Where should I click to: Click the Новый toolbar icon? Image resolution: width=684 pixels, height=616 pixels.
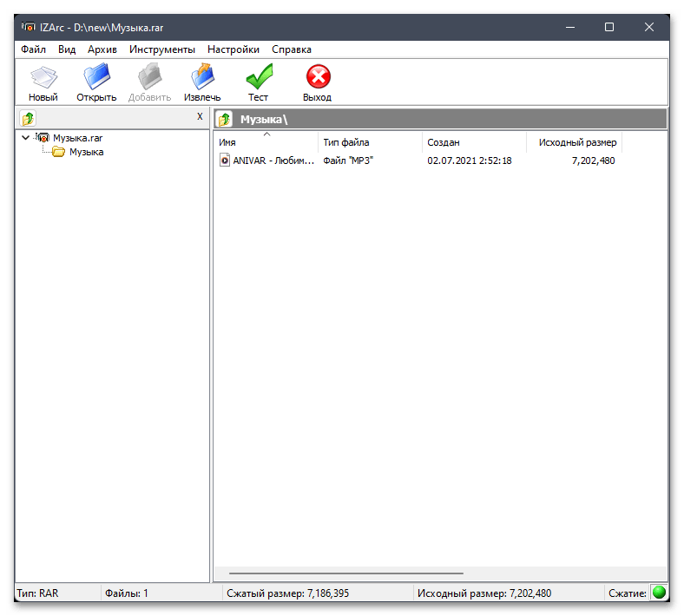43,76
